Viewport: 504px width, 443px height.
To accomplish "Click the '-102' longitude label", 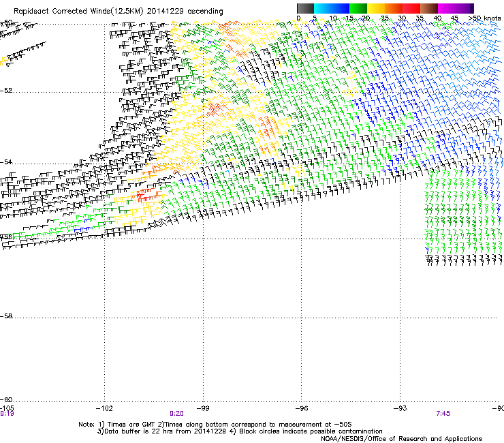I will click(104, 408).
